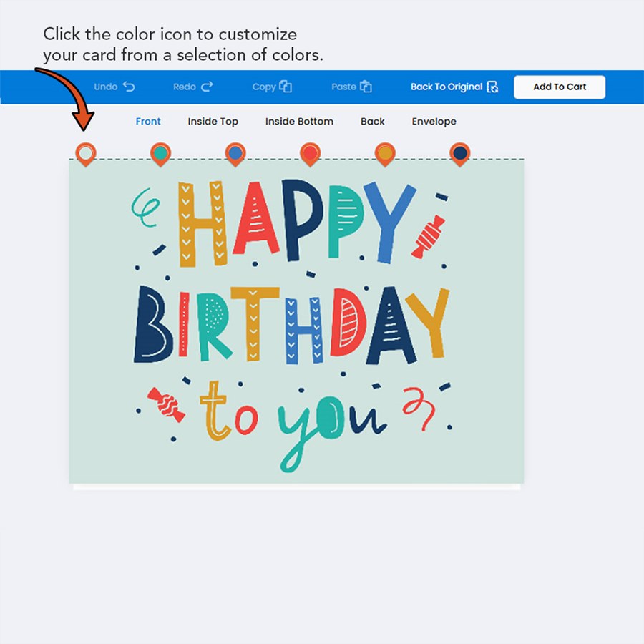Switch to the Front tab
Image resolution: width=644 pixels, height=644 pixels.
(148, 122)
